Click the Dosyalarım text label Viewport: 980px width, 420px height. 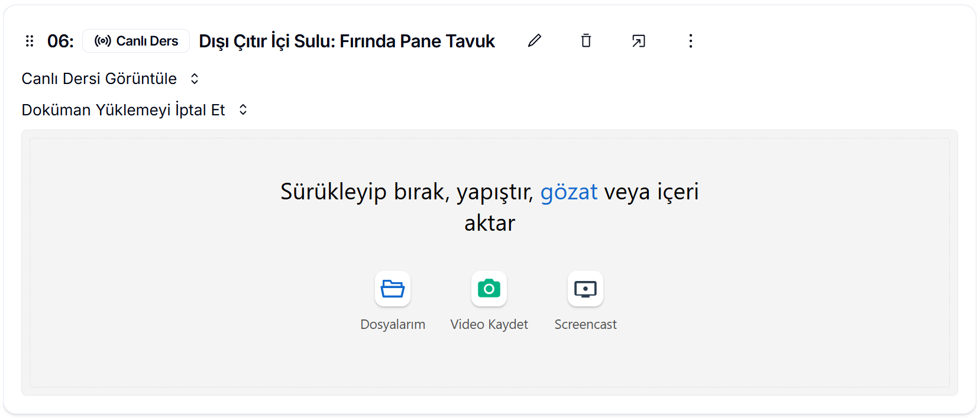[x=393, y=324]
